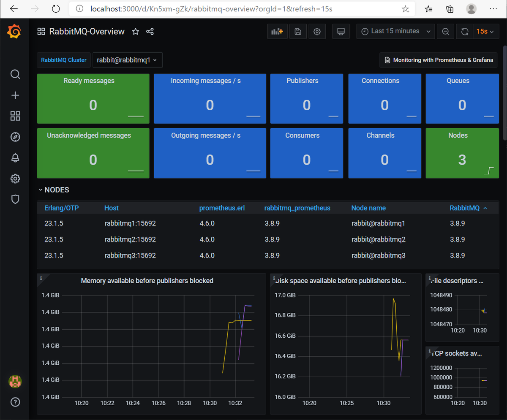Open the help question mark menu
This screenshot has height=420, width=507.
[15, 402]
